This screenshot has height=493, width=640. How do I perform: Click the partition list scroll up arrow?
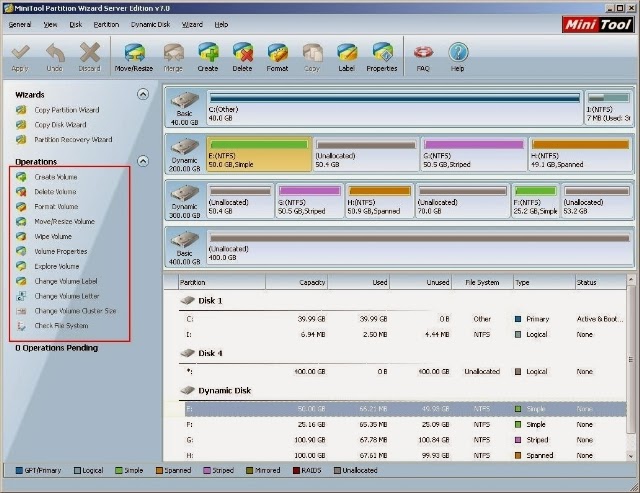[631, 280]
